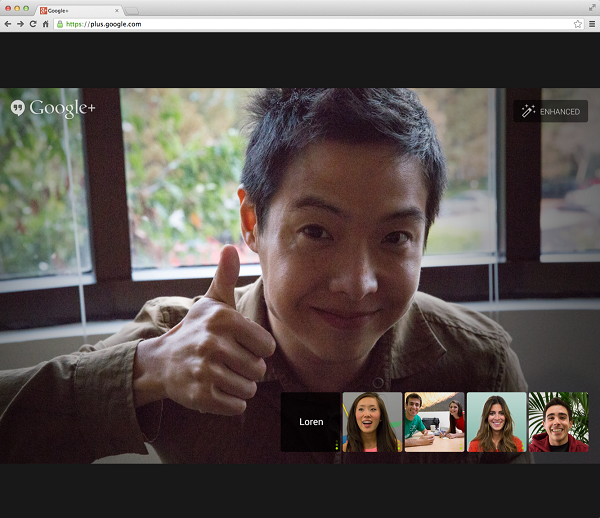
Task: Click the browser back arrow
Action: [8, 23]
